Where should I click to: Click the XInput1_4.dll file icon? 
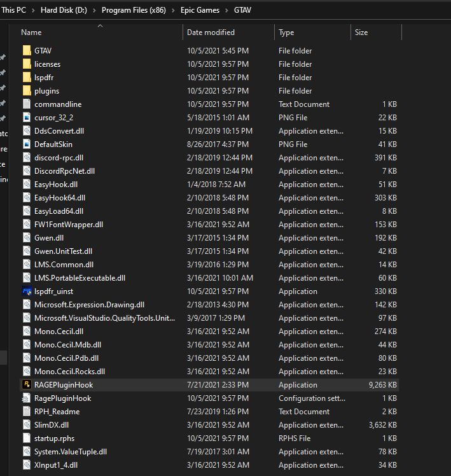point(27,465)
